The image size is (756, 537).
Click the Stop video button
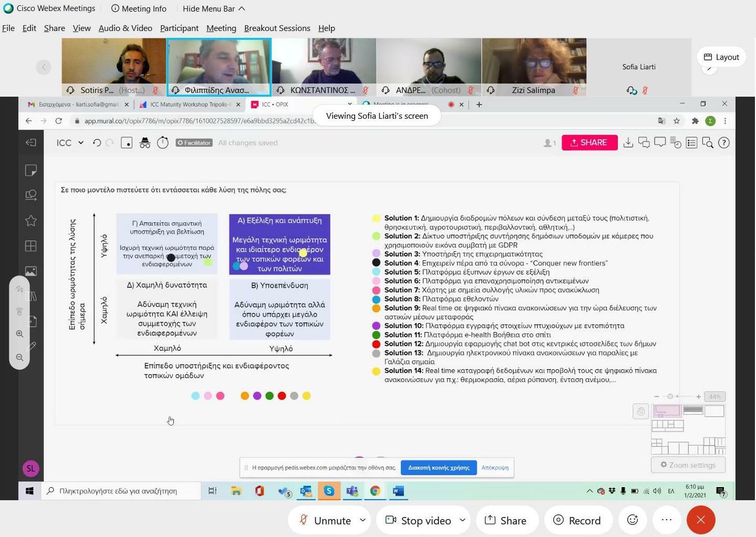click(419, 520)
